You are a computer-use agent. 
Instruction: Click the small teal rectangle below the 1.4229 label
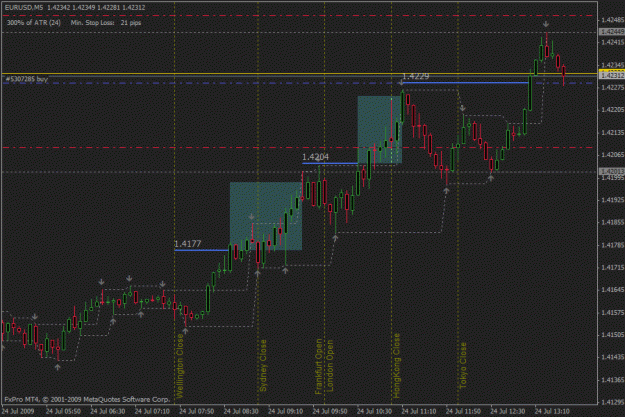(379, 130)
